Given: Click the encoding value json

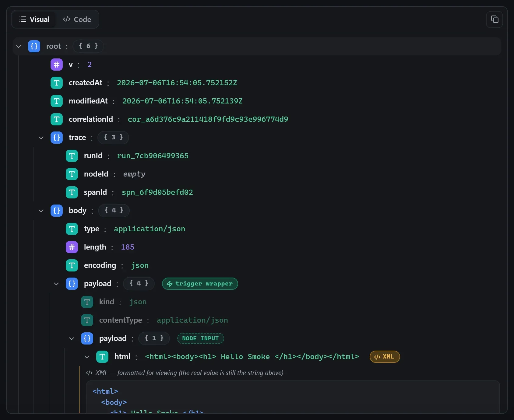Looking at the screenshot, I should coord(140,265).
